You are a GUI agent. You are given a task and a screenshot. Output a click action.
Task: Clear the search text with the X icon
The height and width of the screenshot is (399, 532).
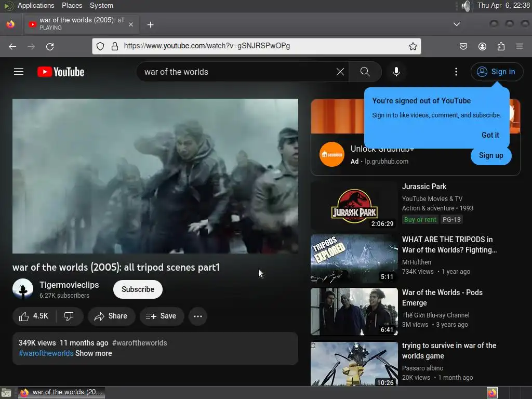[x=340, y=72]
